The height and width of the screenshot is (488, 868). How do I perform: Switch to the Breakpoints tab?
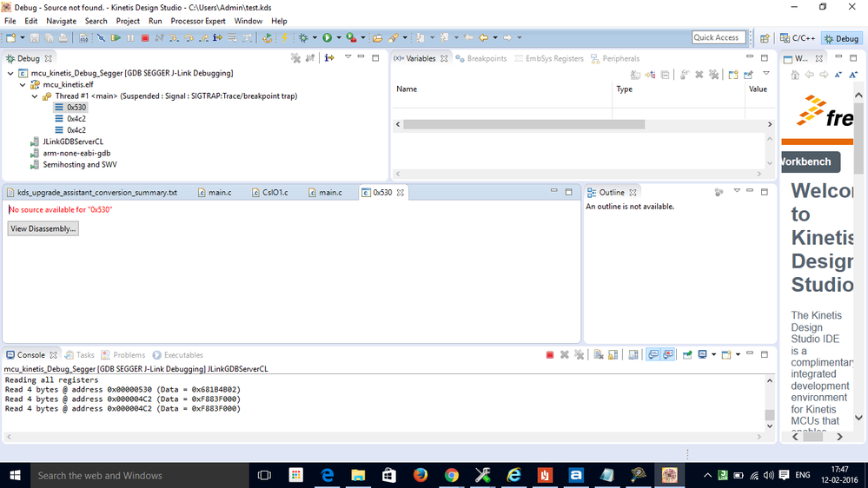tap(481, 59)
